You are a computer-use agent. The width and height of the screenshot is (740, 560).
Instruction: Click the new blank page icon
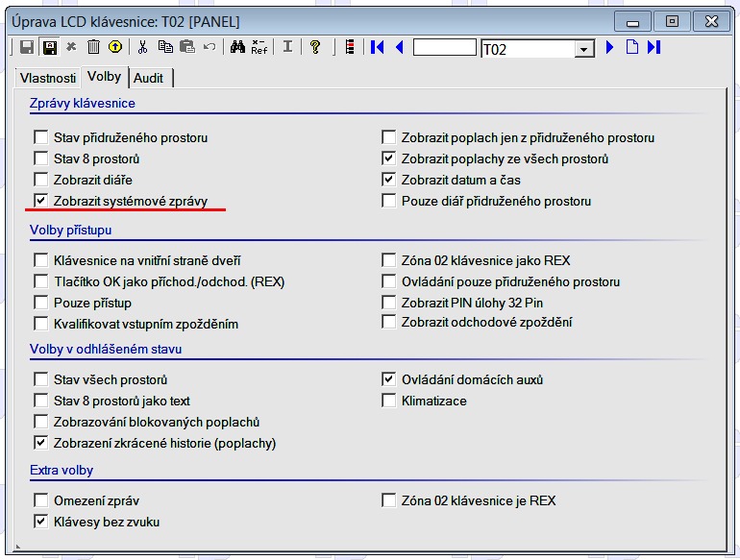pos(632,47)
